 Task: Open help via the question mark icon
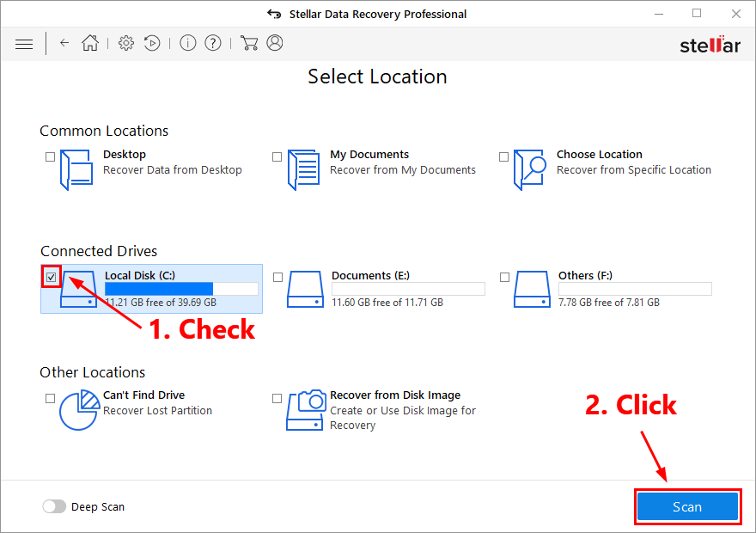click(213, 43)
